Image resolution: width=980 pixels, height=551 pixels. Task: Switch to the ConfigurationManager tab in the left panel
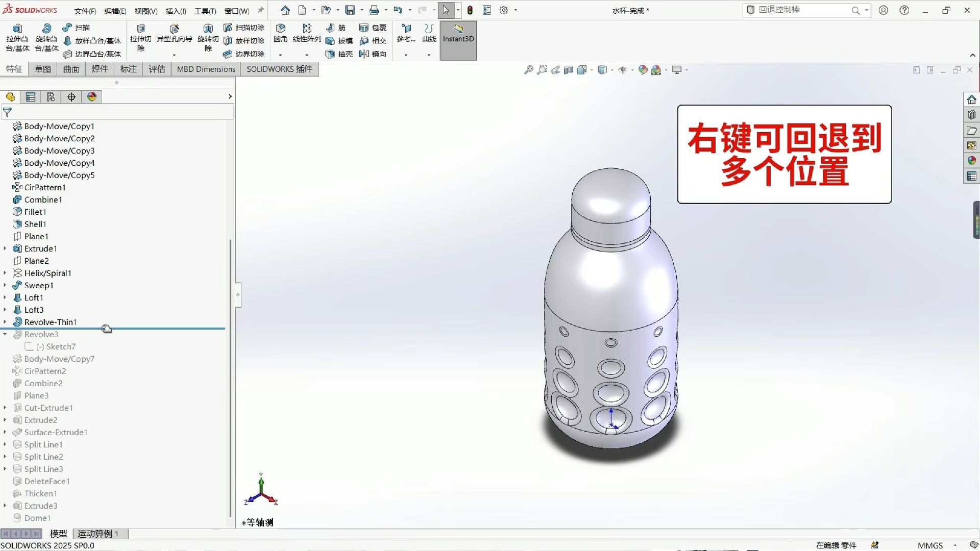pos(51,96)
